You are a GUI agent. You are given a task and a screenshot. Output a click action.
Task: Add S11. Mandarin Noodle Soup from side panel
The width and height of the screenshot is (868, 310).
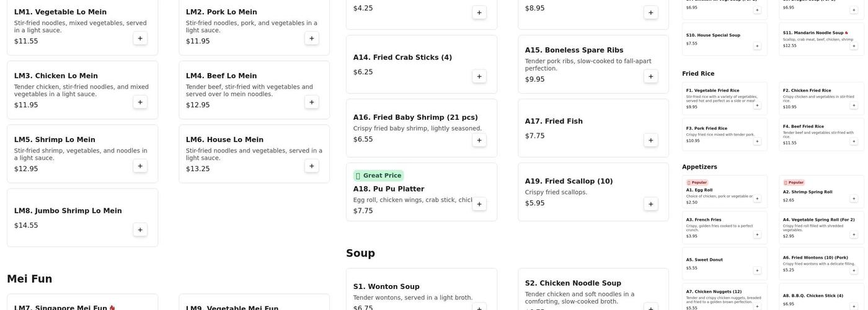coord(854,46)
